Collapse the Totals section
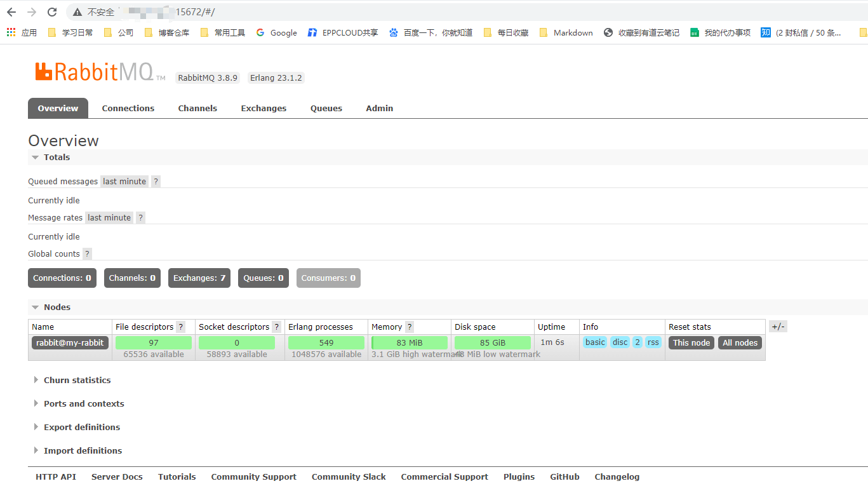868x500 pixels. point(51,157)
